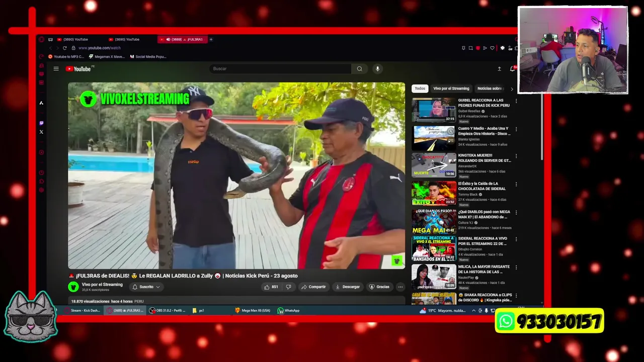
Task: Show hidden system tray icons chevron
Action: [473, 311]
